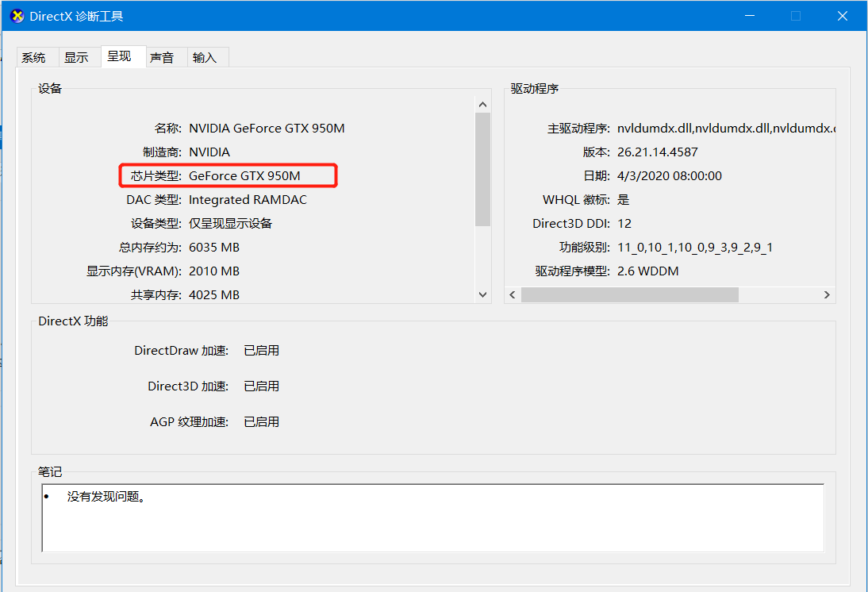Click the nvldumdx.dll main driver text
The width and height of the screenshot is (868, 592).
[698, 128]
